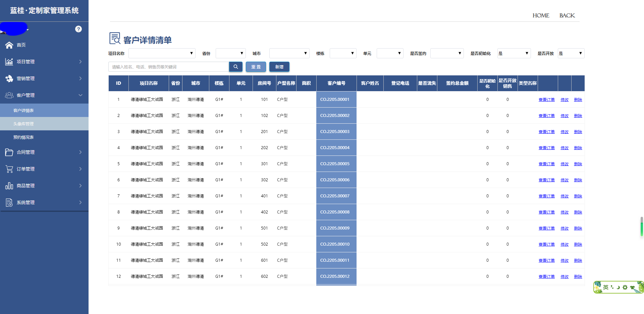Click the BACK link at top
This screenshot has width=644, height=314.
567,15
